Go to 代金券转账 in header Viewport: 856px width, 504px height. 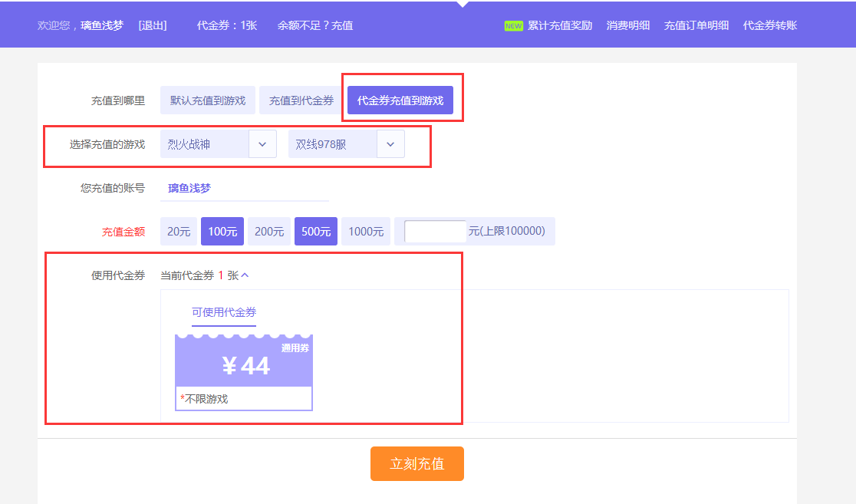[770, 25]
